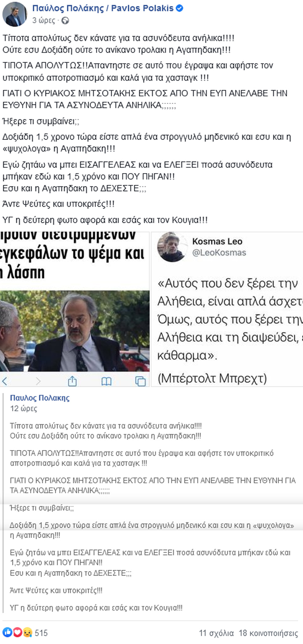The width and height of the screenshot is (303, 644).
Task: Click the public globe privacy icon
Action: click(65, 21)
